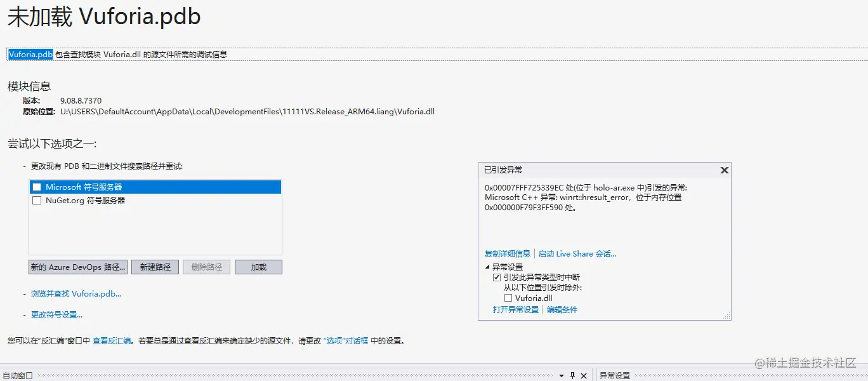Pin the 自动窗口 panel
Viewport: 868px width, 381px height.
[572, 376]
